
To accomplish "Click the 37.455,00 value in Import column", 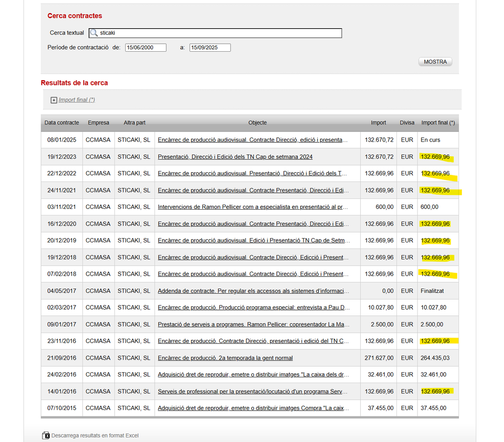I will pyautogui.click(x=381, y=408).
